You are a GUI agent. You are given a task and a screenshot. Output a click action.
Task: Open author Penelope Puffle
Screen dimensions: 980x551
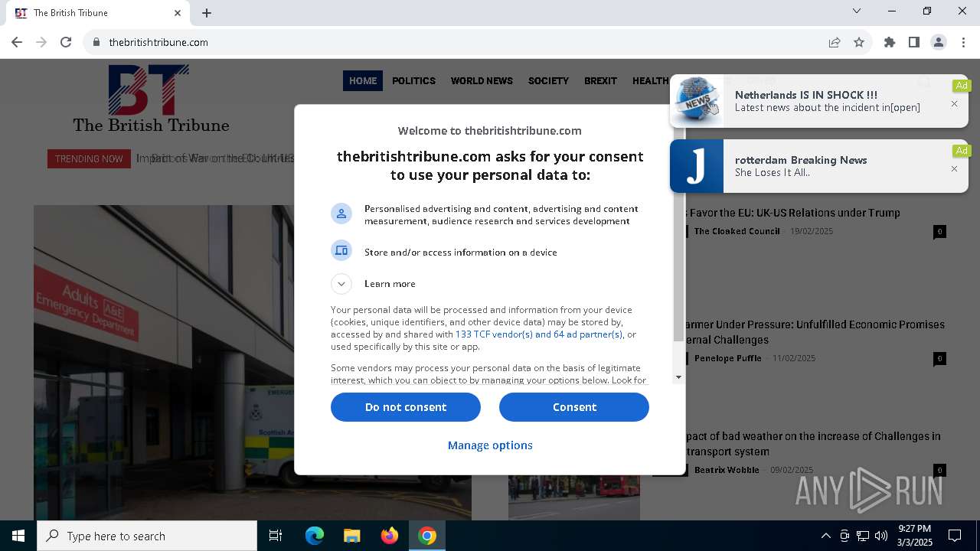[727, 358]
